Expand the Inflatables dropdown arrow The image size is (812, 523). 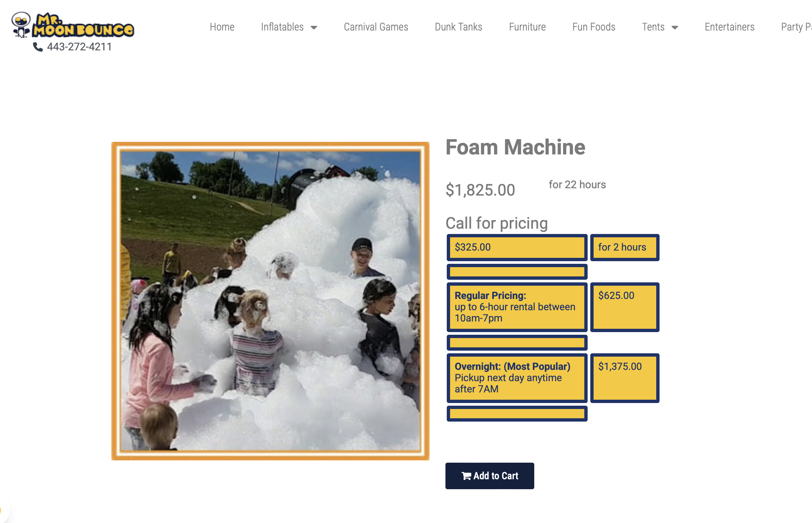click(314, 28)
